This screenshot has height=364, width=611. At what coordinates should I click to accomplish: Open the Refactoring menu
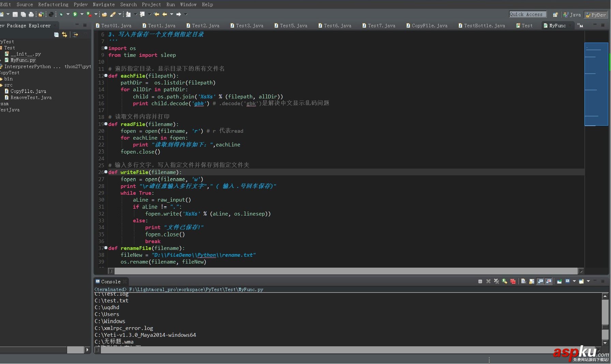pos(53,4)
